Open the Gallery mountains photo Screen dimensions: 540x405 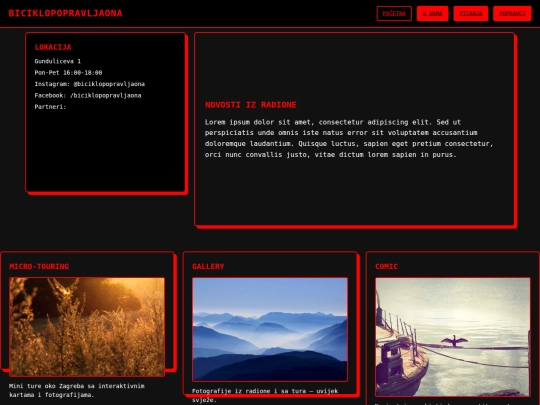270,329
